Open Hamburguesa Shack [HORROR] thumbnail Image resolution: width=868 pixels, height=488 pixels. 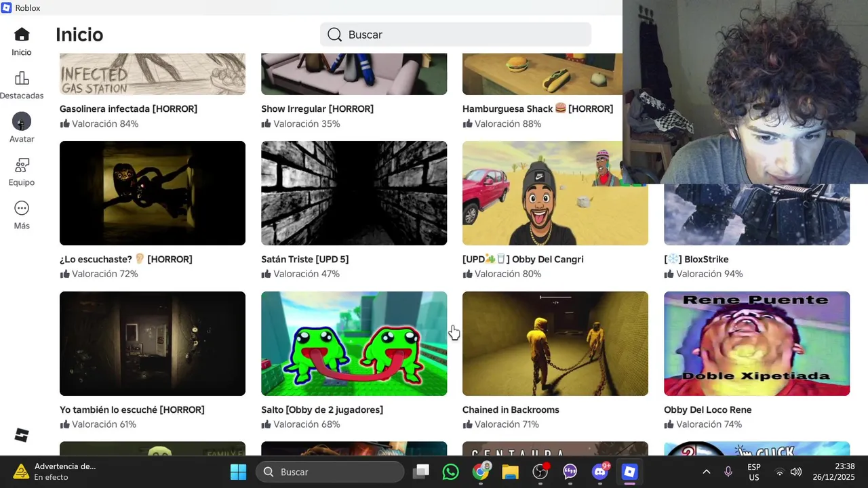(542, 74)
